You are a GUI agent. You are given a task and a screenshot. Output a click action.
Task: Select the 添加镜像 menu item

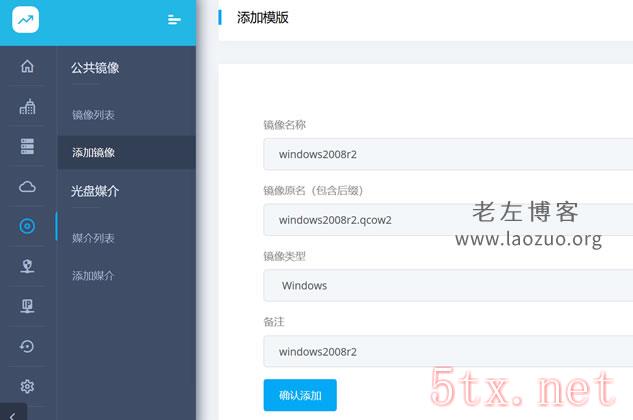126,152
